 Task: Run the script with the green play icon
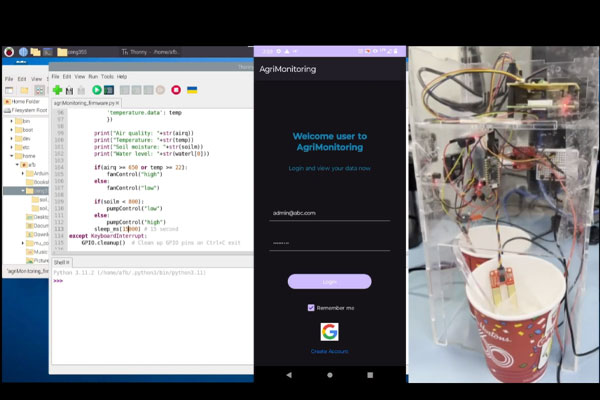click(x=97, y=90)
